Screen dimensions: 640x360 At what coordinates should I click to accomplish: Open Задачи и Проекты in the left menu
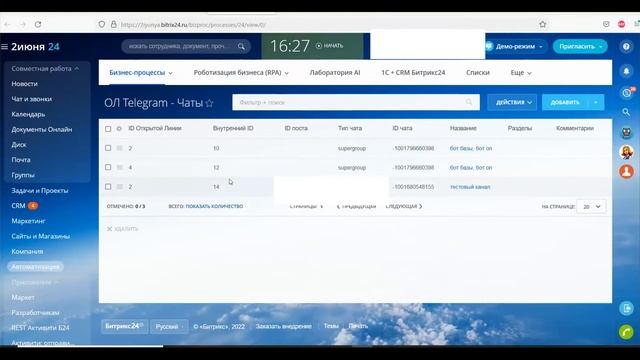pos(40,191)
